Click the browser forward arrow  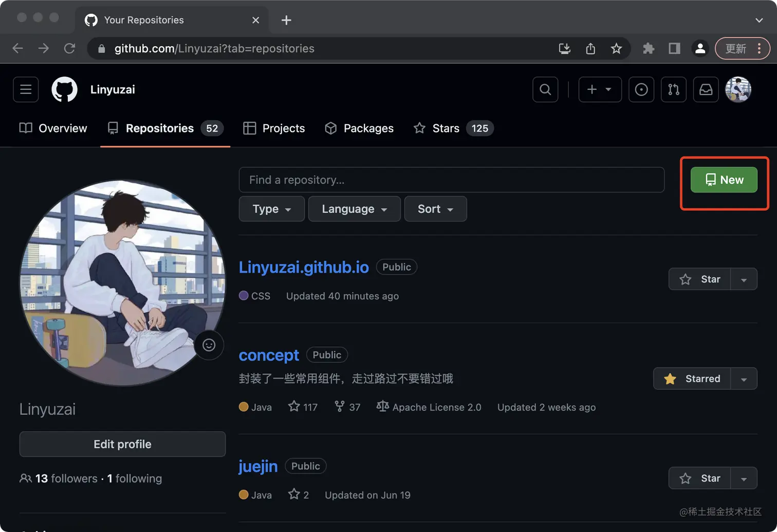[44, 48]
